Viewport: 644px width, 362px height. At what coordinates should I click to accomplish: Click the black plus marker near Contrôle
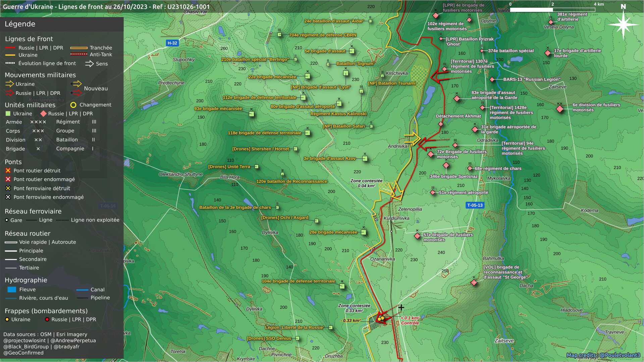pos(401,307)
